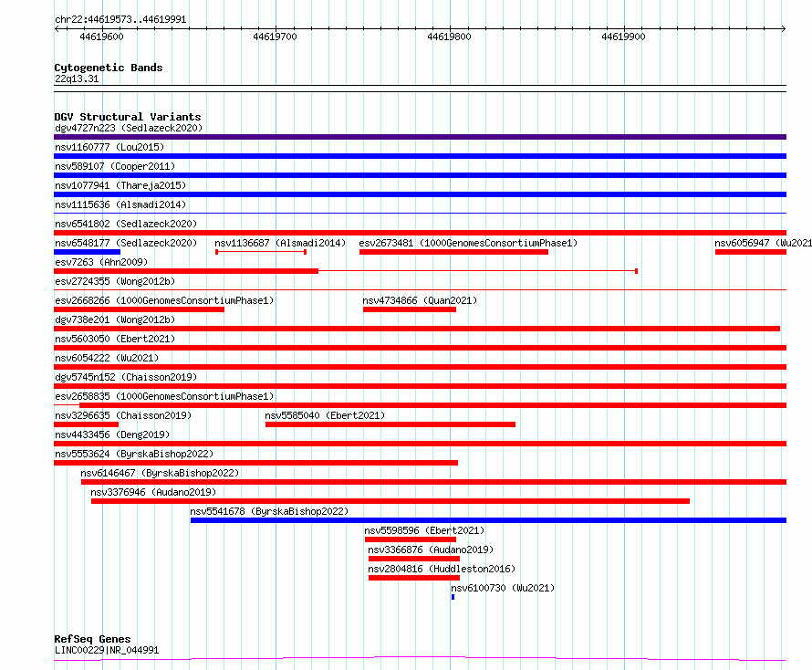Click ruler position 44619900
The image size is (812, 670).
(x=623, y=37)
